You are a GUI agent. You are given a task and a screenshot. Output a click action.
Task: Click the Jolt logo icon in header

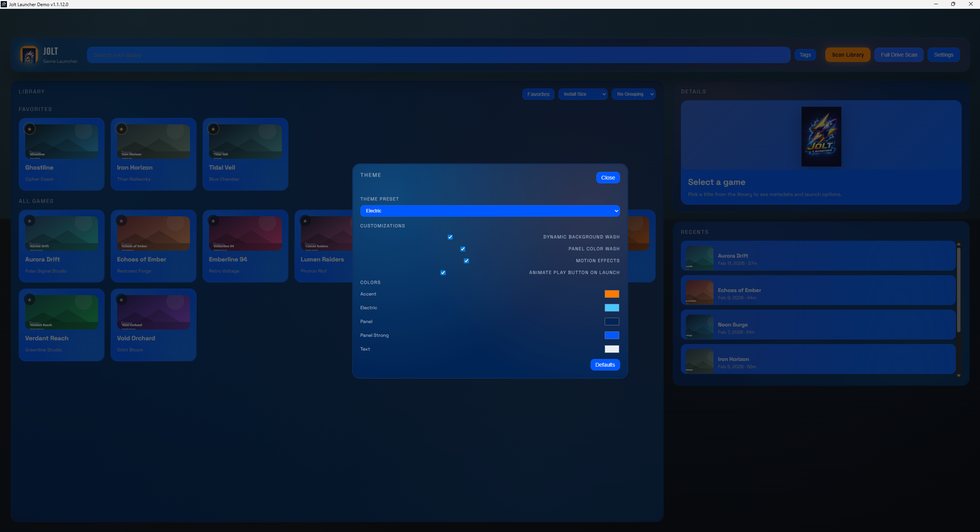(29, 55)
